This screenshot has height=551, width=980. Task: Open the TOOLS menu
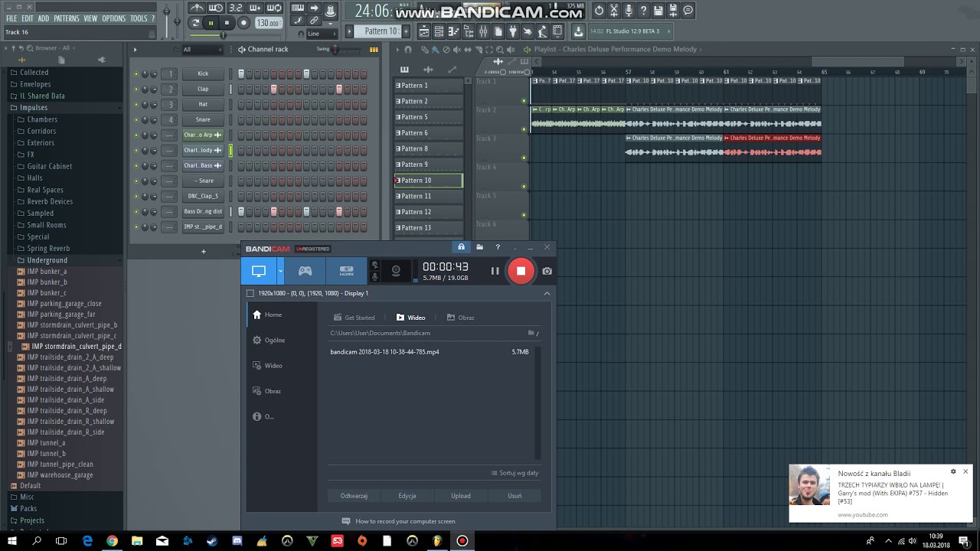pyautogui.click(x=139, y=18)
